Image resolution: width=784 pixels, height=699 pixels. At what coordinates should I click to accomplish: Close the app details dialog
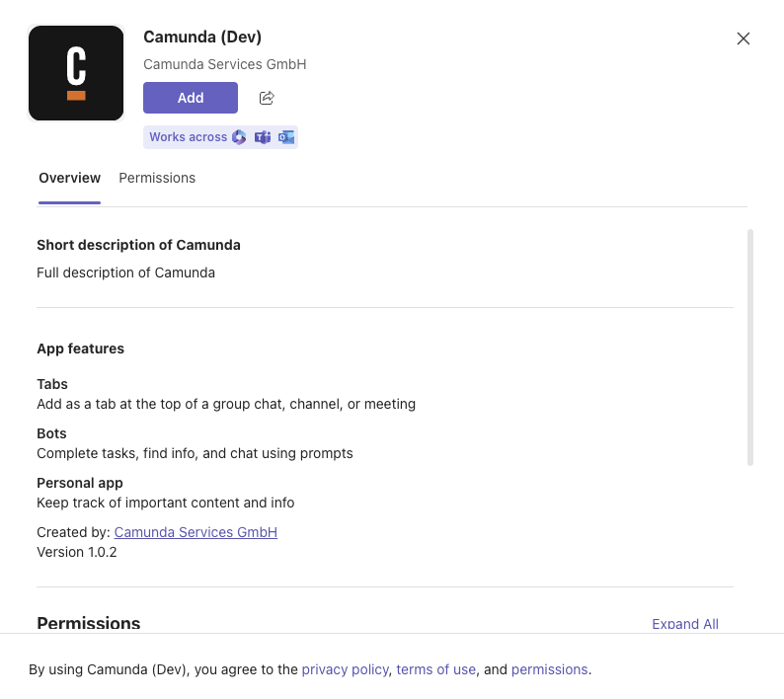[743, 39]
